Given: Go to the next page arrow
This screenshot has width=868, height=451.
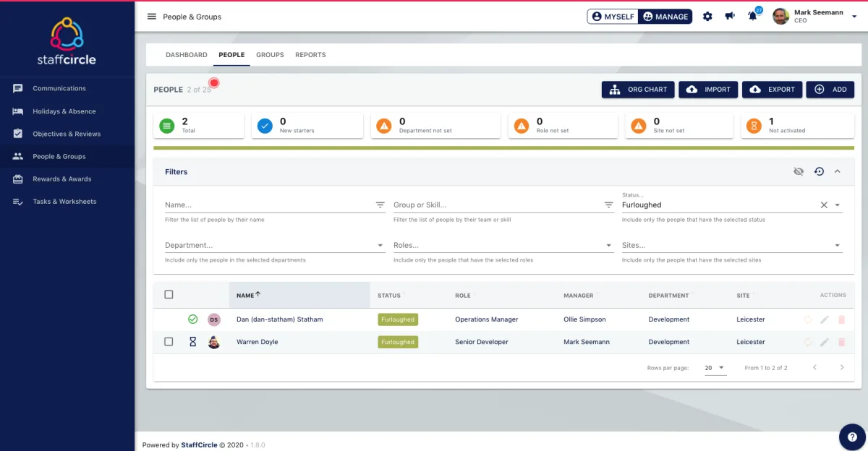Looking at the screenshot, I should tap(842, 368).
